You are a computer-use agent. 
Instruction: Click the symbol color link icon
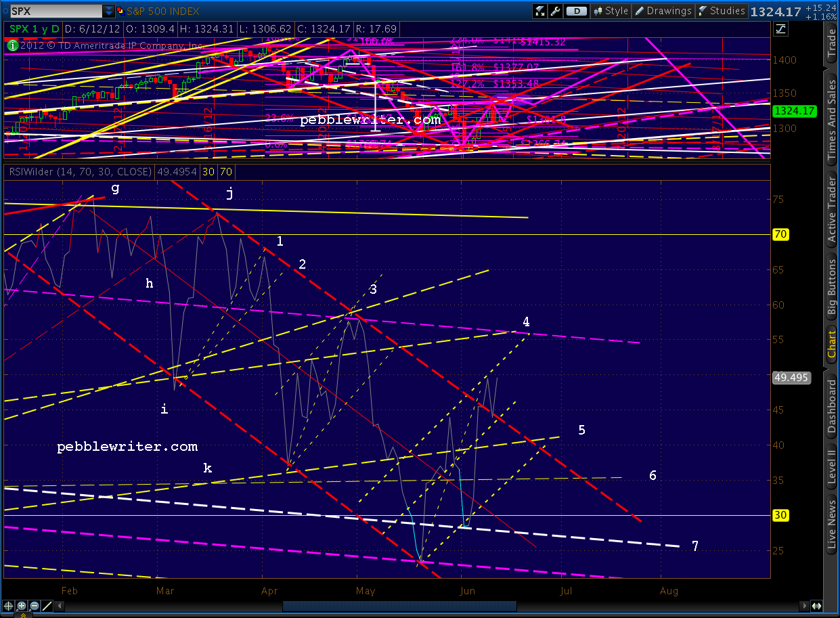[x=120, y=11]
